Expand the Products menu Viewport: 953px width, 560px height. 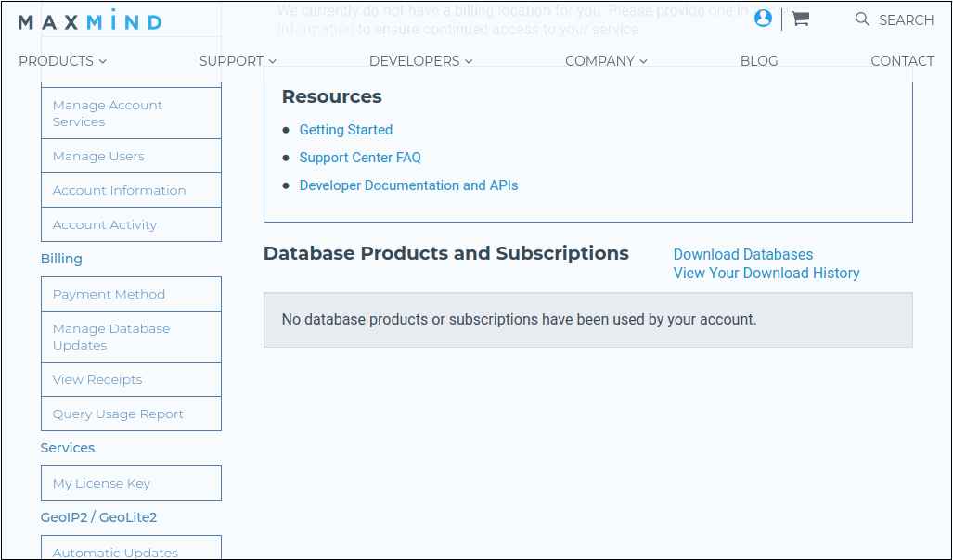coord(62,61)
